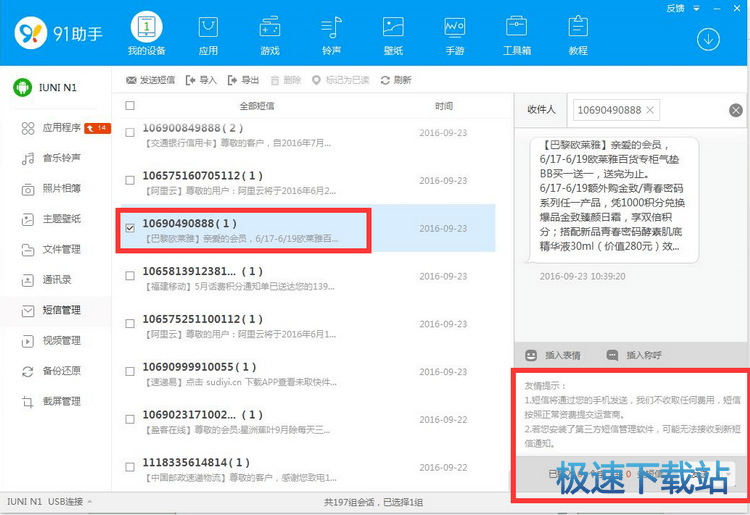Click the 91助手 logo
Image resolution: width=750 pixels, height=515 pixels.
tap(58, 33)
